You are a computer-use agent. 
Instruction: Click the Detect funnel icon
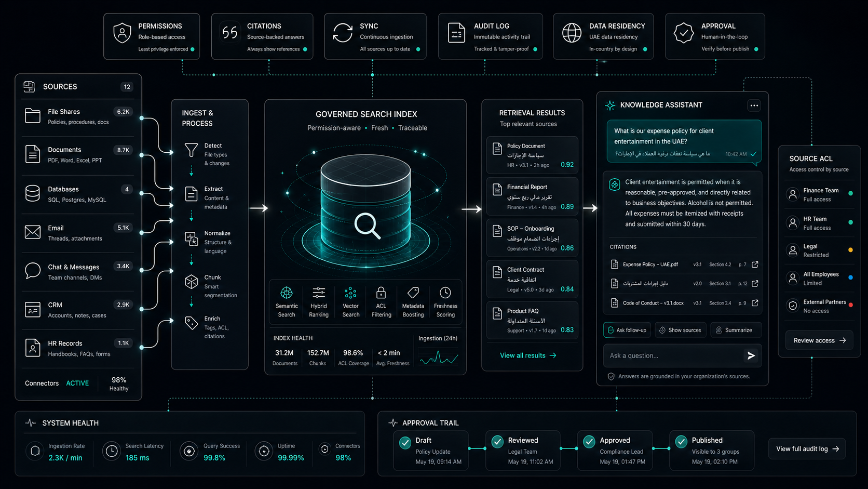click(x=191, y=150)
